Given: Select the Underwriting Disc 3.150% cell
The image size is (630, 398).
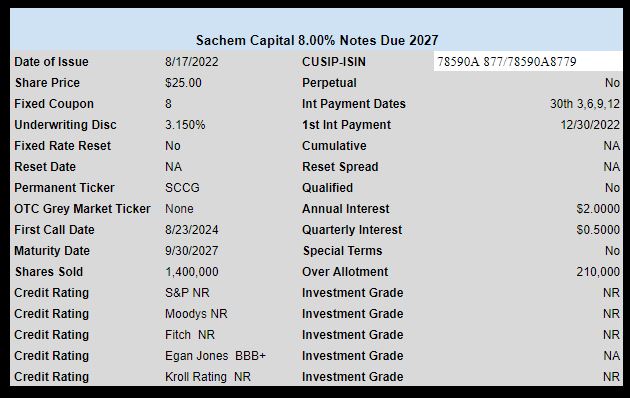Looking at the screenshot, I should 185,125.
